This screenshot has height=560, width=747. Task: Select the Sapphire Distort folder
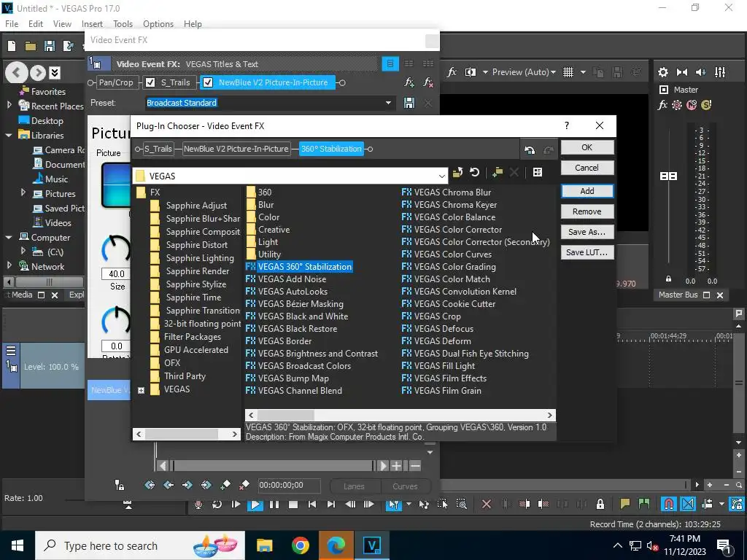[x=196, y=245]
